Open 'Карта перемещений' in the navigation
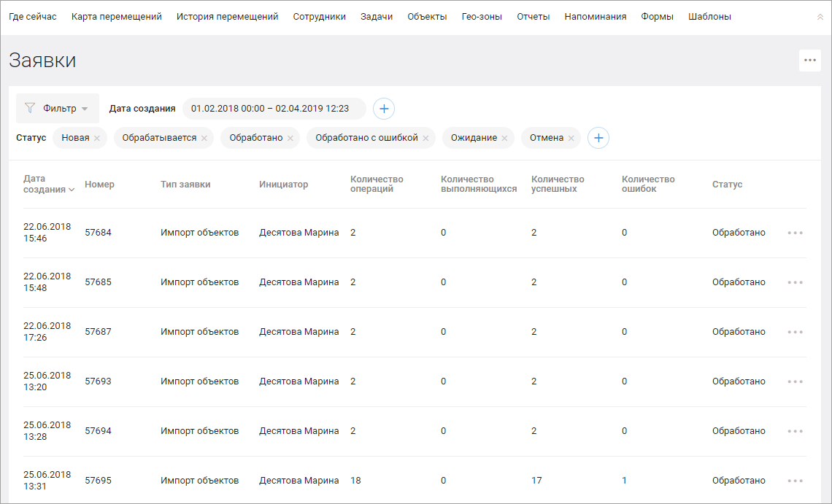 point(117,17)
